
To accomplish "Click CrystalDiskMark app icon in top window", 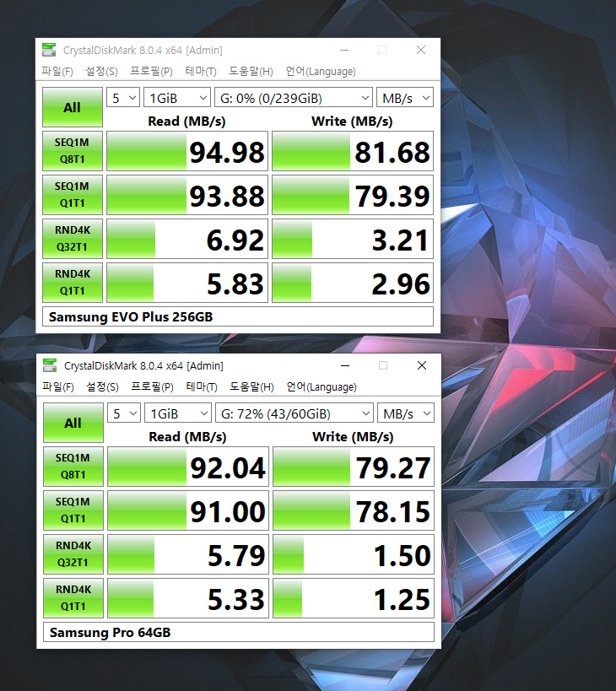I will [49, 50].
